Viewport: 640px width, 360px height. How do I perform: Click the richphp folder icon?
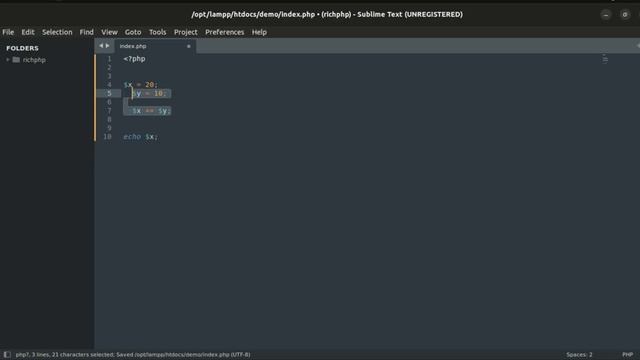coord(16,60)
